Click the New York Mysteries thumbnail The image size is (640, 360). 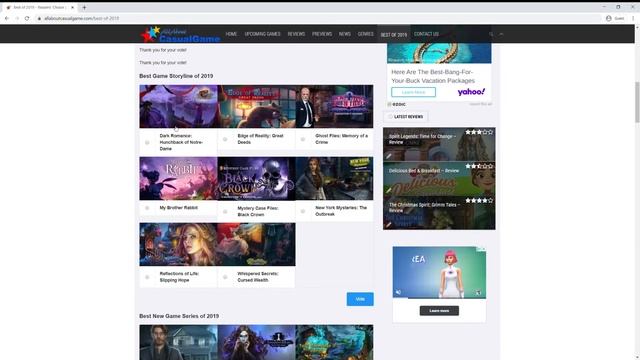[334, 178]
